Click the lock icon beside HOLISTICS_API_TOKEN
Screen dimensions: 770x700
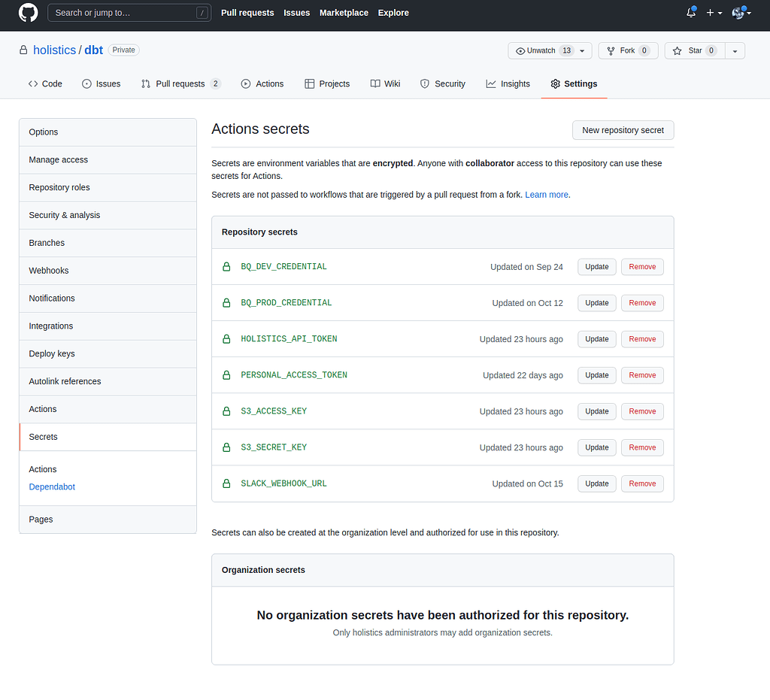click(226, 338)
